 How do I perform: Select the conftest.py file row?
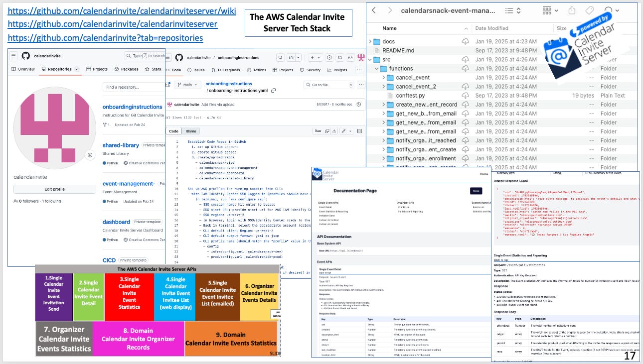tap(503, 95)
